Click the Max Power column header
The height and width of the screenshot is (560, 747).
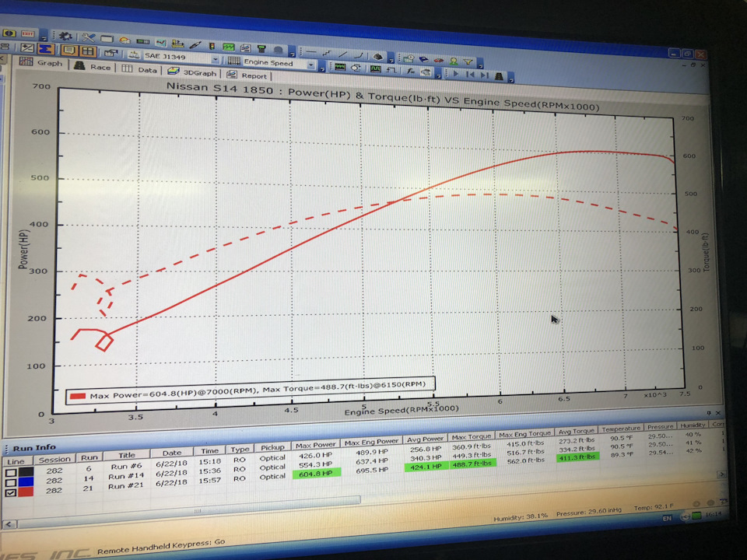(315, 445)
